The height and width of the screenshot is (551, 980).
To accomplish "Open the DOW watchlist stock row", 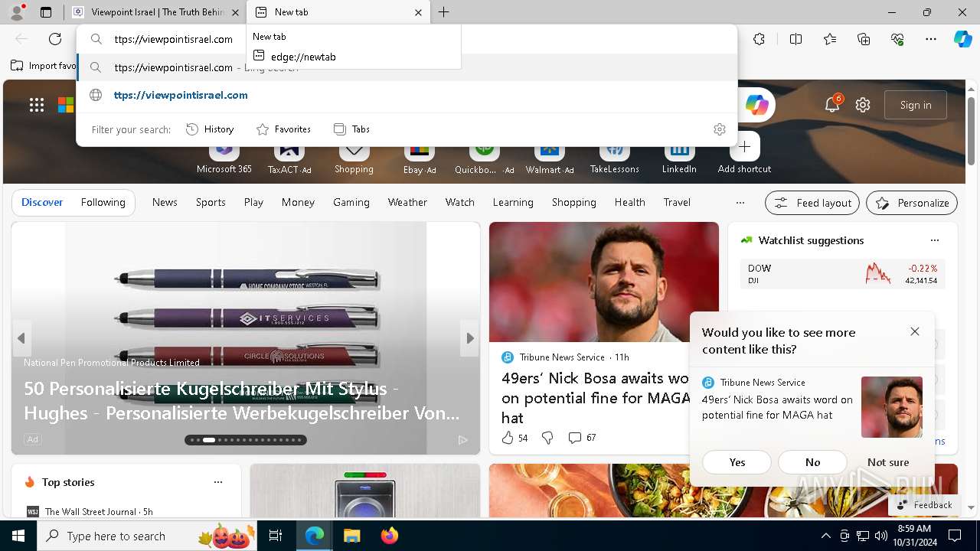I will pyautogui.click(x=842, y=274).
